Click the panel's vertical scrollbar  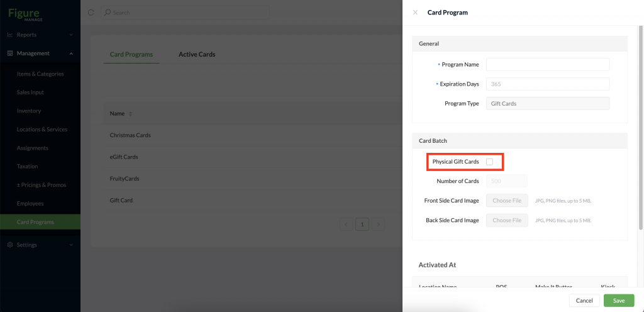(x=641, y=127)
